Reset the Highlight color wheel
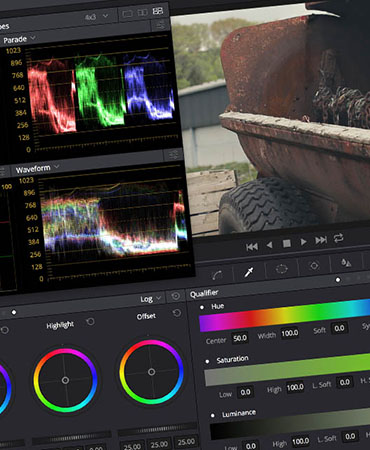This screenshot has width=370, height=450. (x=90, y=322)
